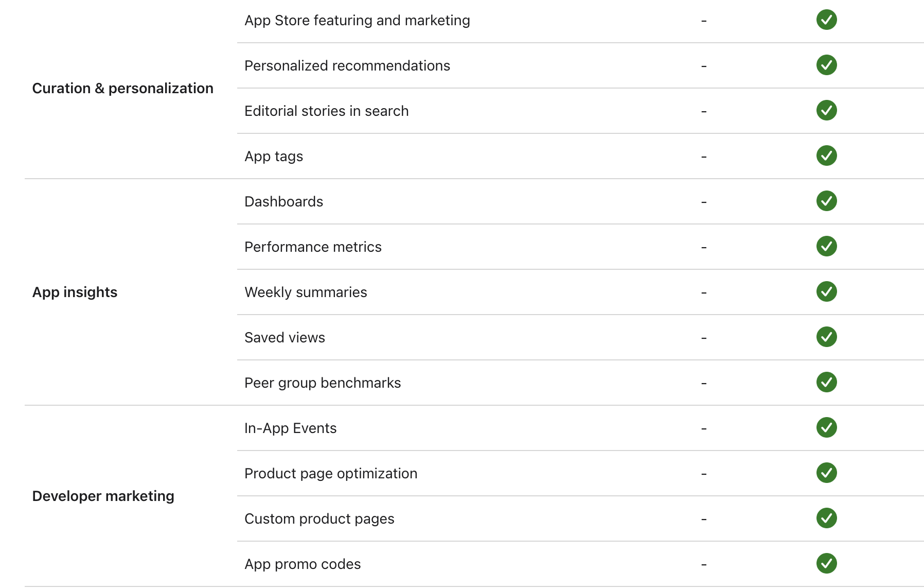Click the Editorial stories in search label

[327, 111]
